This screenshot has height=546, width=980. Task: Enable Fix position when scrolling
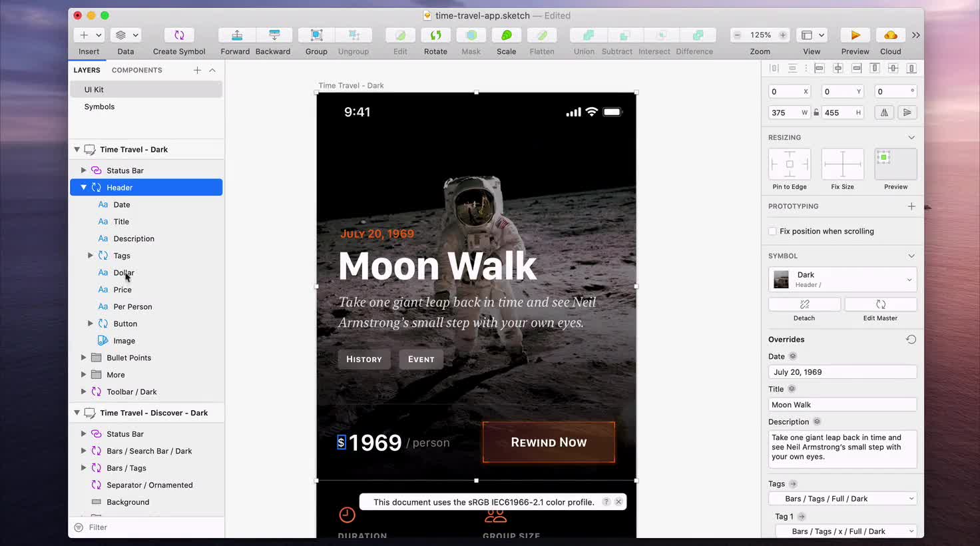coord(772,232)
